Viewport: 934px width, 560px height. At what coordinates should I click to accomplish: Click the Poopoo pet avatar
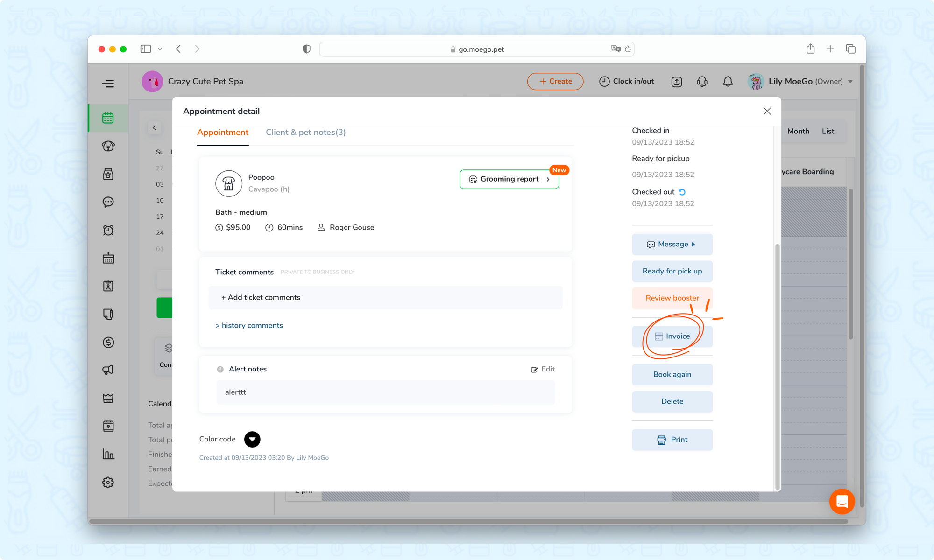click(x=229, y=183)
